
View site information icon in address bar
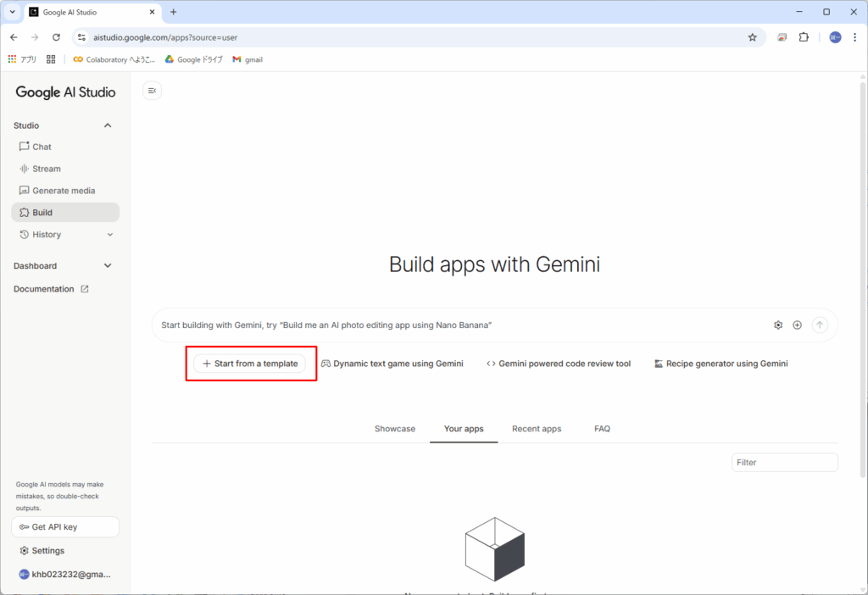[x=82, y=37]
